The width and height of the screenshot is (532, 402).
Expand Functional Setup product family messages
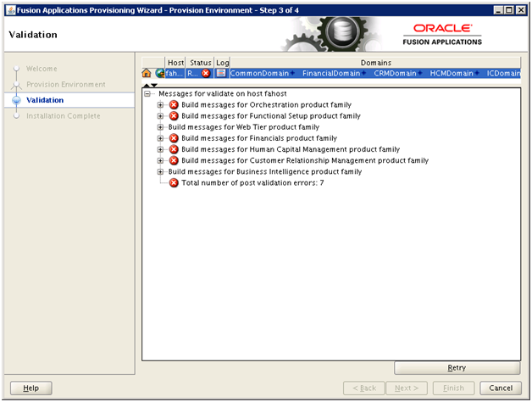(160, 116)
